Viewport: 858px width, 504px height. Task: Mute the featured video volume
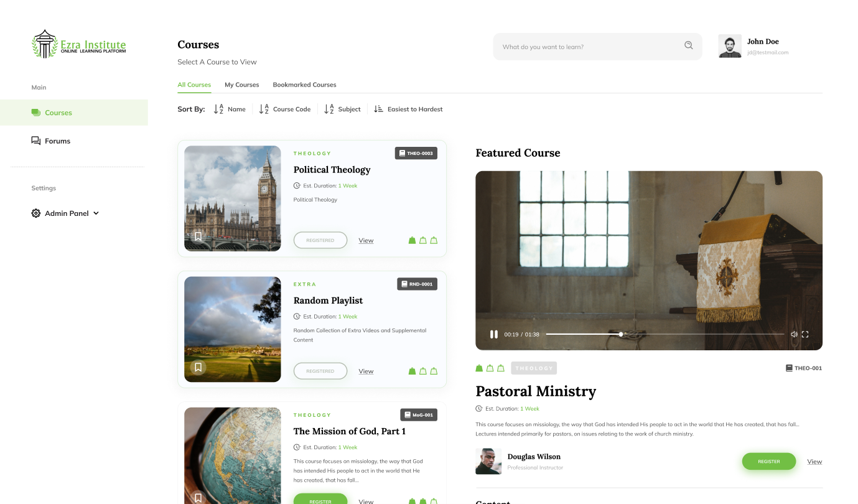point(794,334)
